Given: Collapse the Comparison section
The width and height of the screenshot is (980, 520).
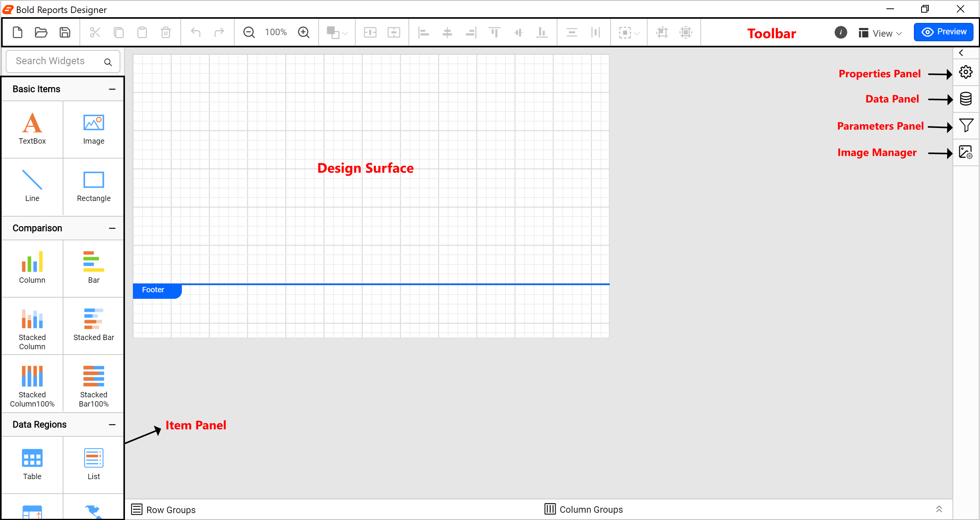Looking at the screenshot, I should coord(112,228).
